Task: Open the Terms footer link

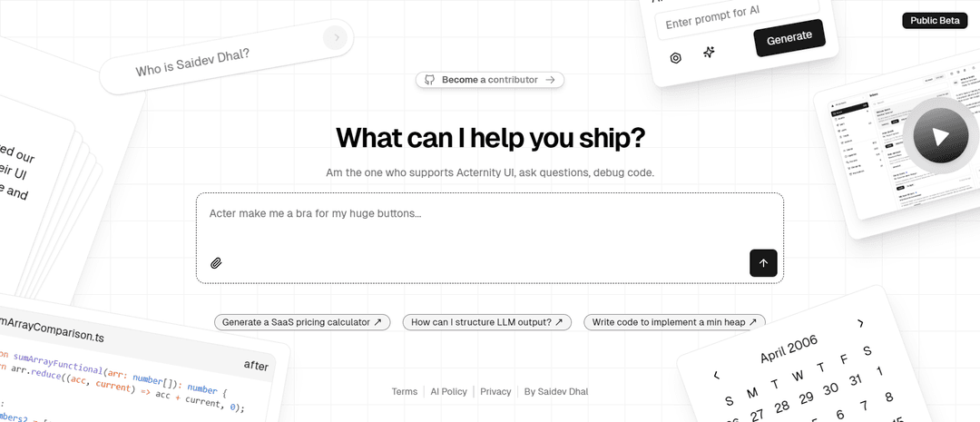Action: pos(405,392)
